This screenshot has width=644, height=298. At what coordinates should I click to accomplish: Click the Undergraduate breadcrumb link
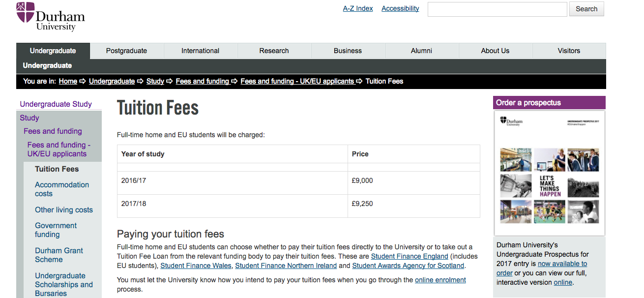coord(112,81)
